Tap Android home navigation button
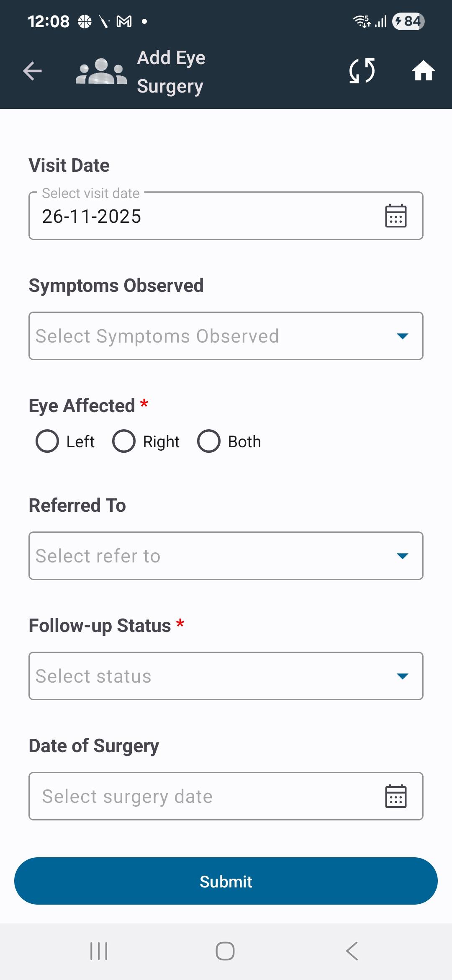452x980 pixels. coord(225,951)
